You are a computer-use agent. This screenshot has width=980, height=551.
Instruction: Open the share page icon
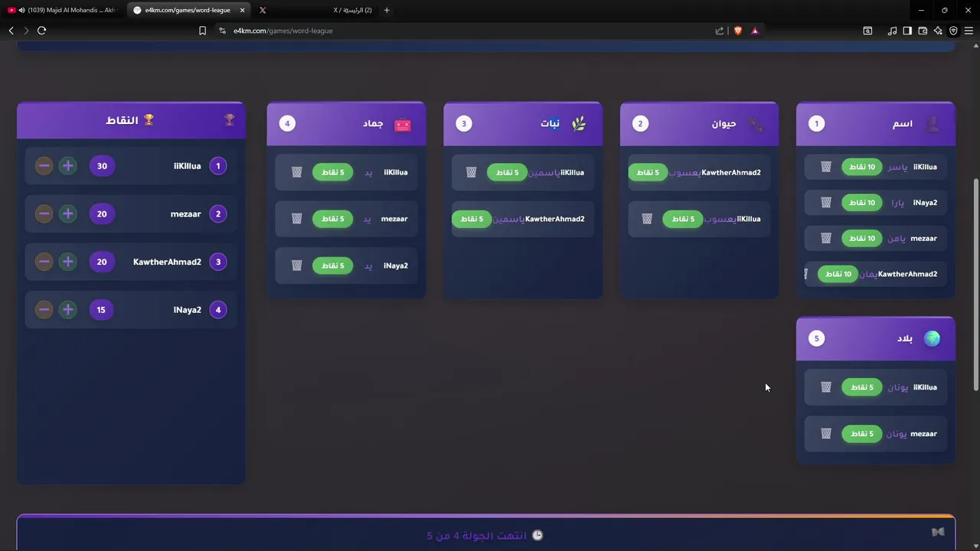tap(720, 31)
